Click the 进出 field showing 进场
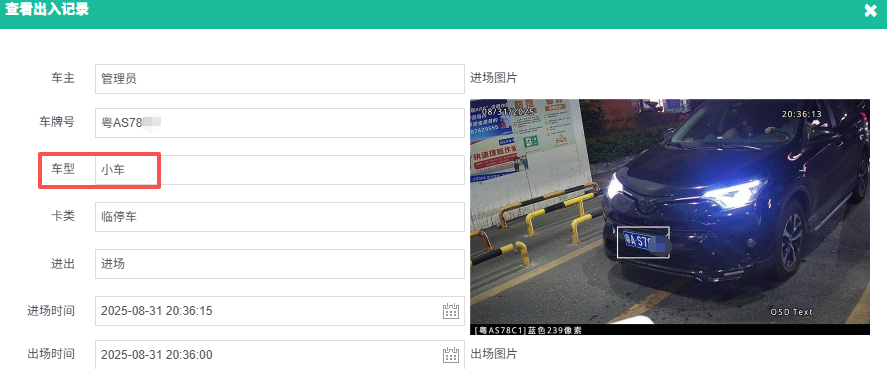Viewport: 887px width, 369px height. coord(280,264)
